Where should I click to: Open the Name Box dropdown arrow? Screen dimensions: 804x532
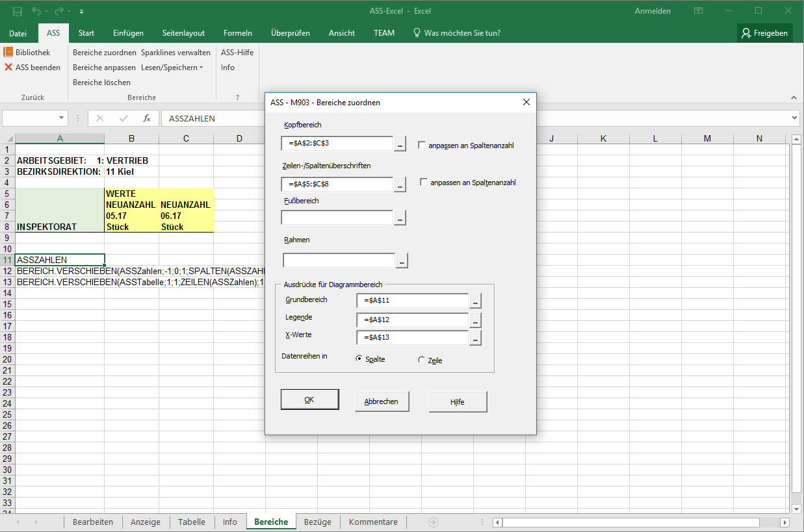(62, 118)
